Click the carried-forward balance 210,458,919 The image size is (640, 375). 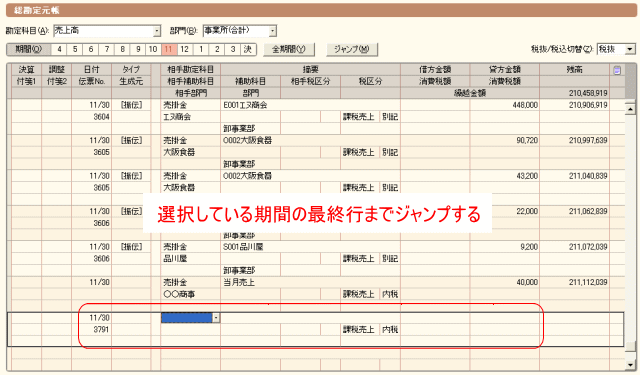click(x=588, y=93)
